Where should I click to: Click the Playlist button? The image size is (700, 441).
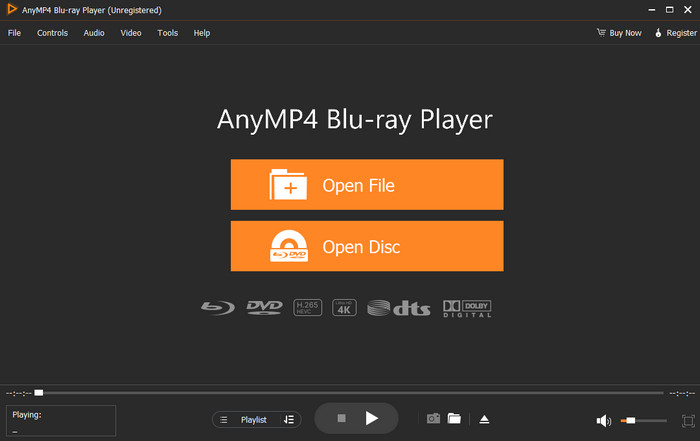pos(254,420)
